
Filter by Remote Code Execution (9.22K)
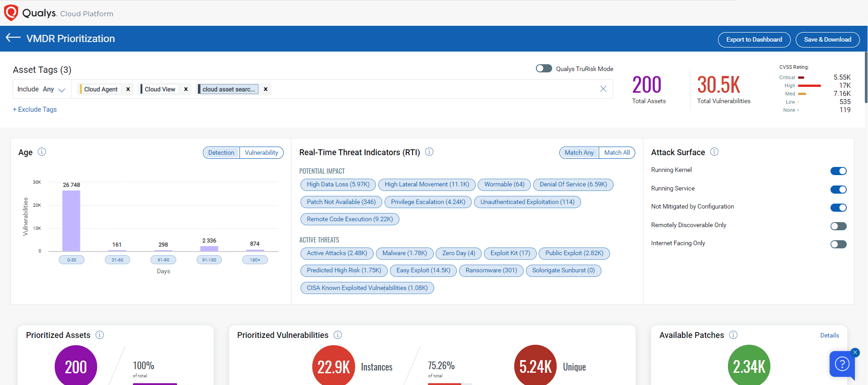pyautogui.click(x=350, y=219)
